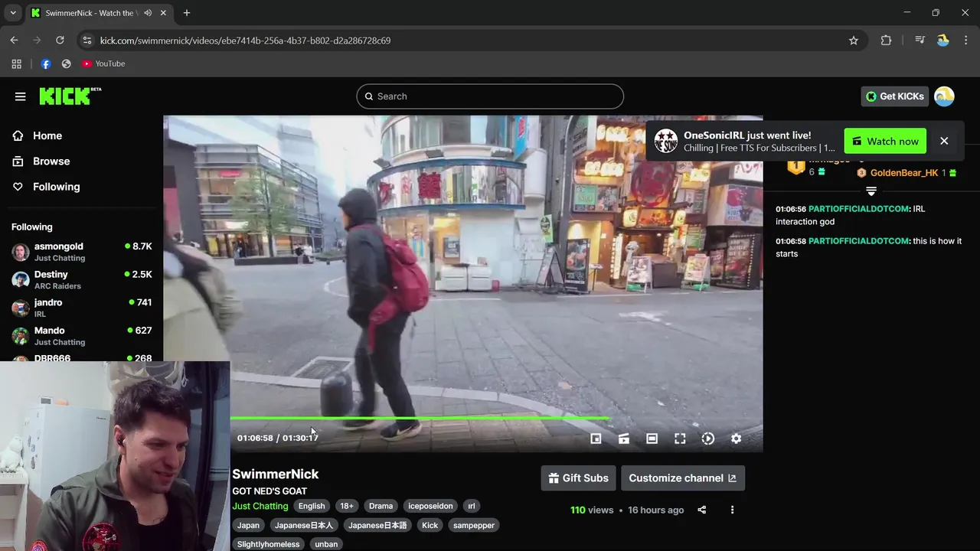Select the iceposeidon tag
The image size is (980, 551).
[430, 506]
